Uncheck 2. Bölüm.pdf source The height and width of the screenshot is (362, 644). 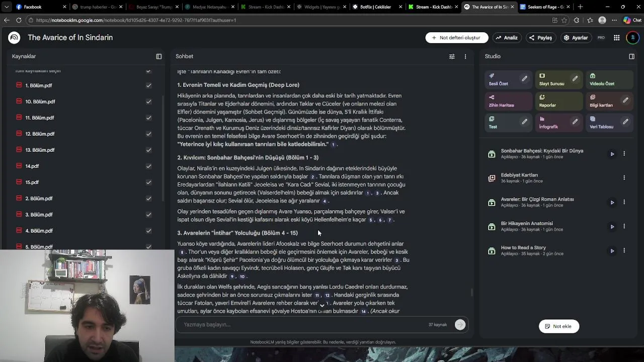tap(148, 198)
